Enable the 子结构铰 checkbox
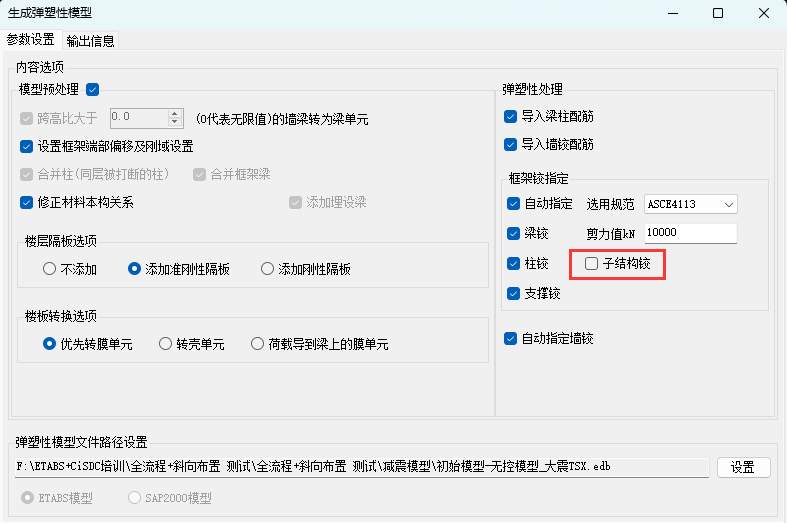This screenshot has width=787, height=523. pos(592,264)
